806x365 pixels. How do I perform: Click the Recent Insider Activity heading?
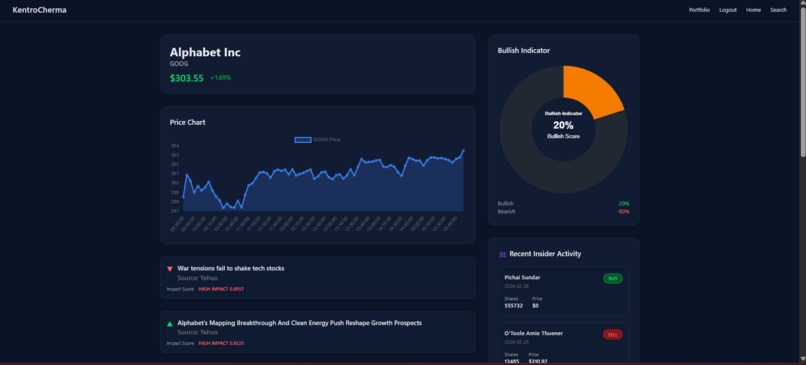(545, 254)
